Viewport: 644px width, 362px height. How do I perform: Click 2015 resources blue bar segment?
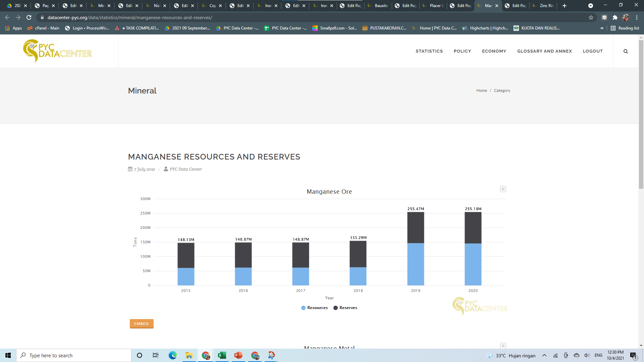[186, 277]
